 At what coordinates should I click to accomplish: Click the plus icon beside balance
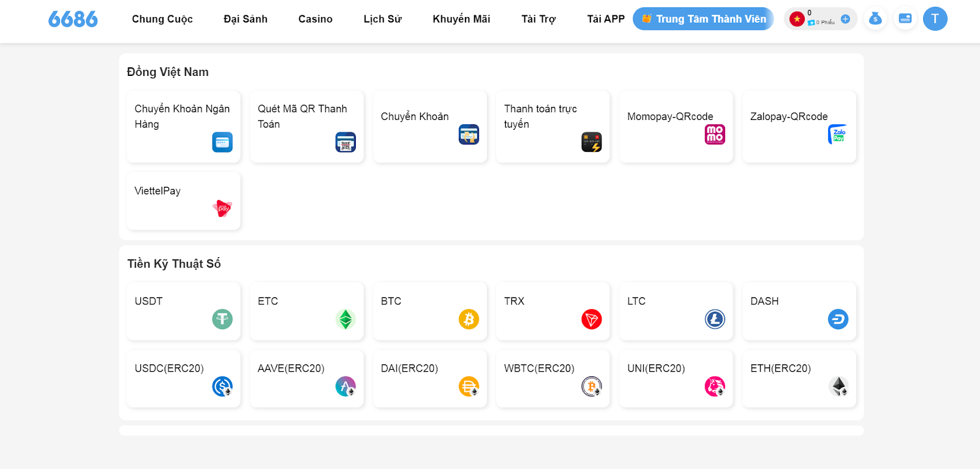(x=845, y=19)
